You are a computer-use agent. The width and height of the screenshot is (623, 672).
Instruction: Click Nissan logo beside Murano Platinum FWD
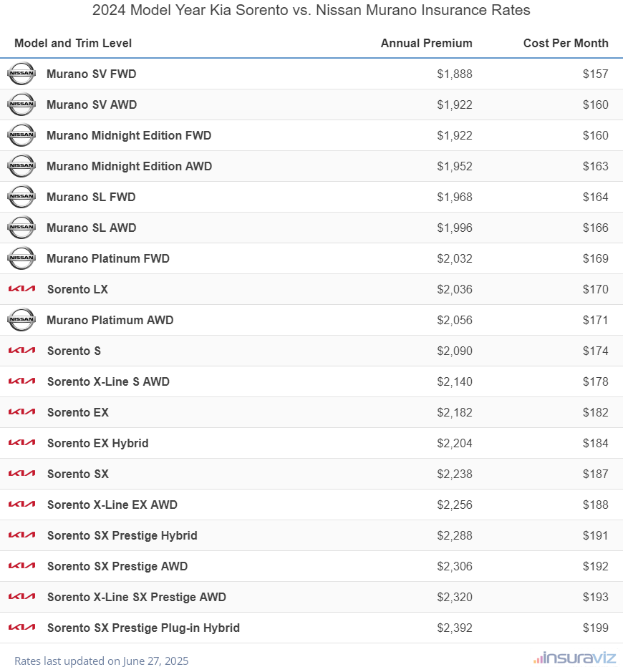click(x=21, y=258)
